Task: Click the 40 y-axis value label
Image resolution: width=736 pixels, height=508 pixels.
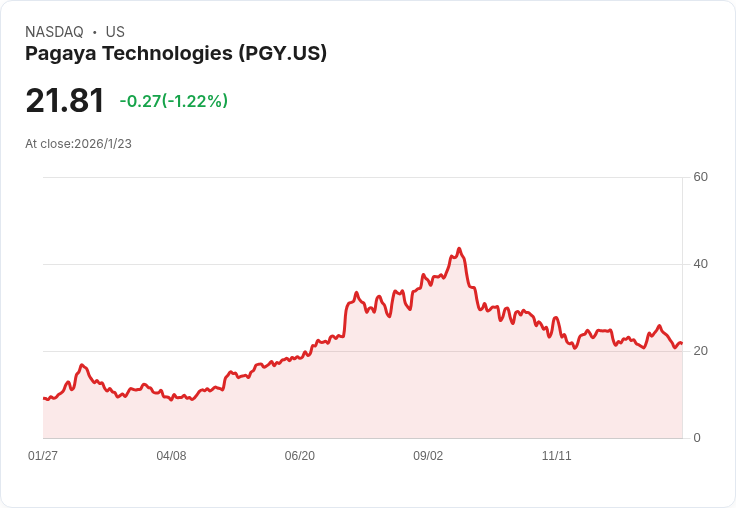Action: pyautogui.click(x=700, y=264)
